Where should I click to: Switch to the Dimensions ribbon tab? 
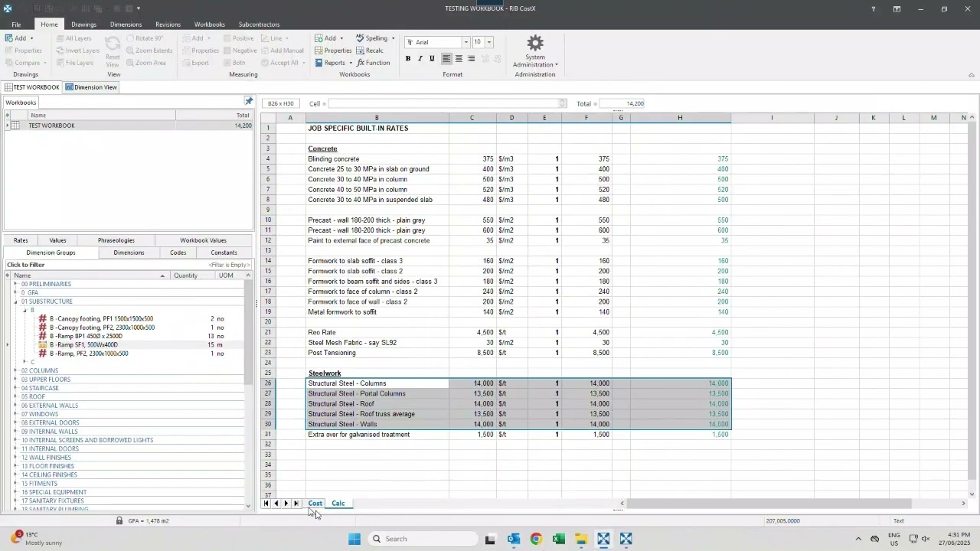point(126,24)
